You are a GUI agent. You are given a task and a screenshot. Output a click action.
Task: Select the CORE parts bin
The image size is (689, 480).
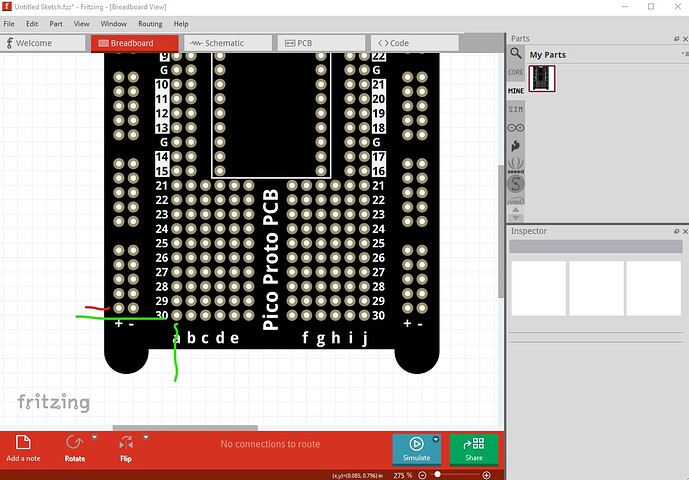pos(516,72)
